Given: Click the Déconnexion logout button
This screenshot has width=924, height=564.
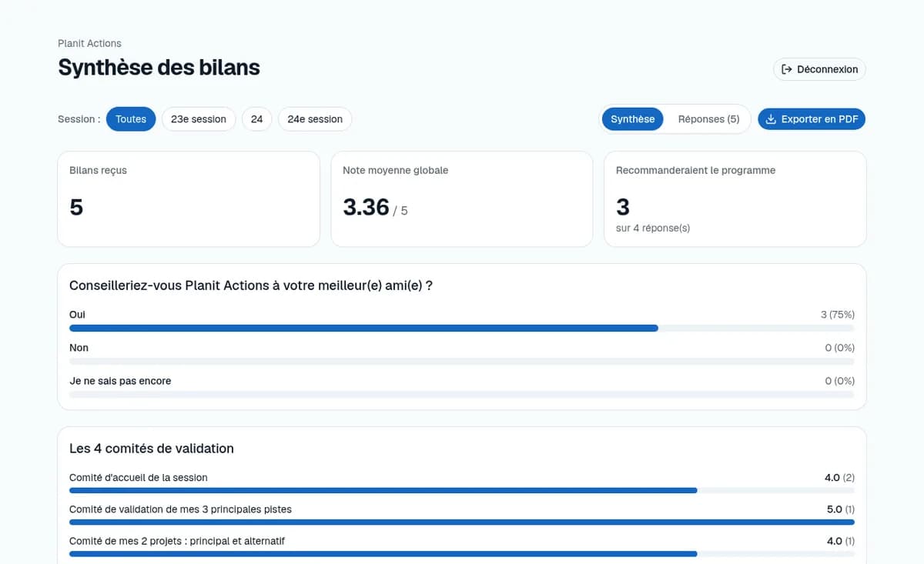Looking at the screenshot, I should (x=819, y=69).
